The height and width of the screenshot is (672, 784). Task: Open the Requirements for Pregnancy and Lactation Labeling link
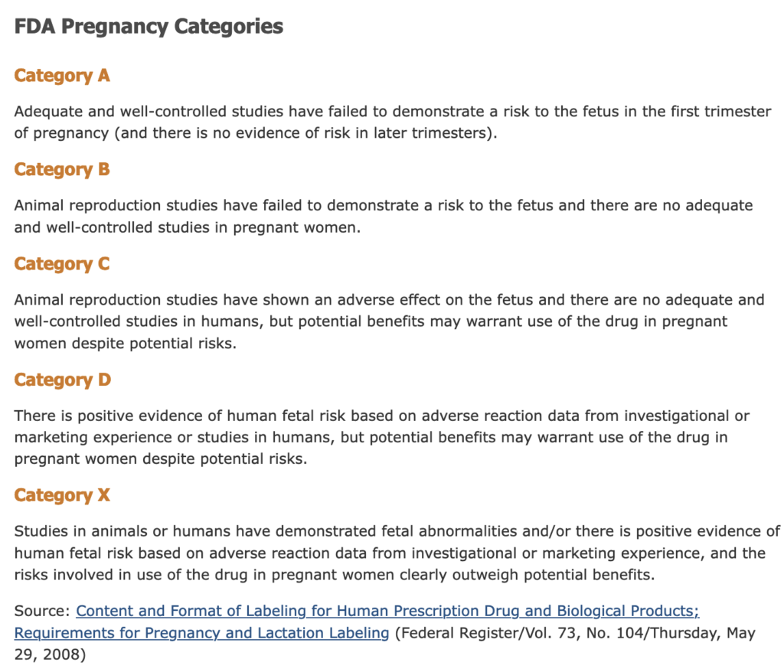(201, 633)
